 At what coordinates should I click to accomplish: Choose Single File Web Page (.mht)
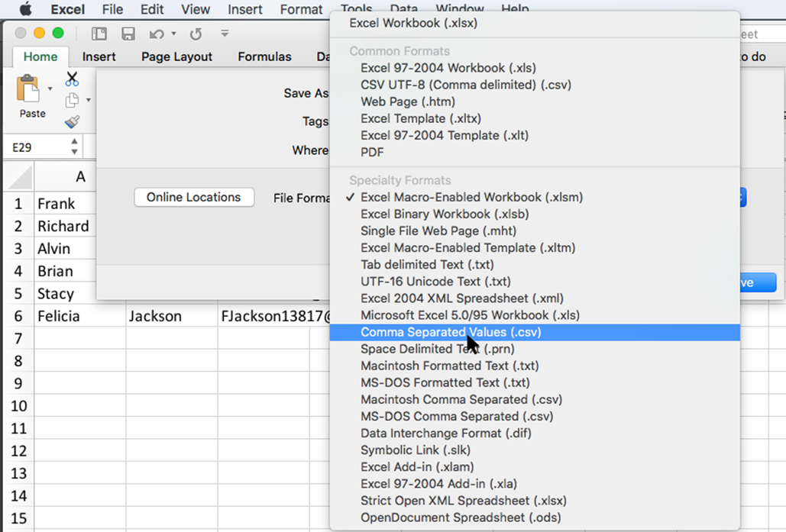coord(535,231)
